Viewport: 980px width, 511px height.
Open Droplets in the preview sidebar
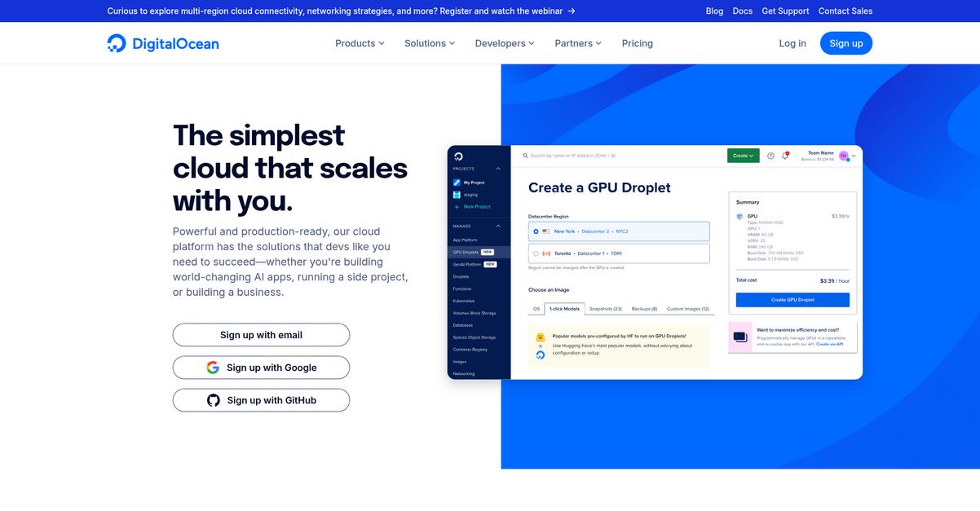coord(461,276)
